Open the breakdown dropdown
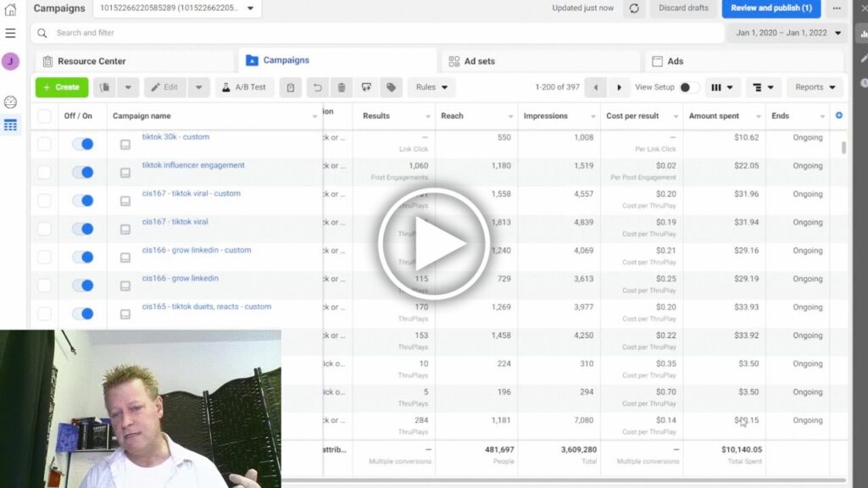Image resolution: width=868 pixels, height=488 pixels. pyautogui.click(x=763, y=87)
